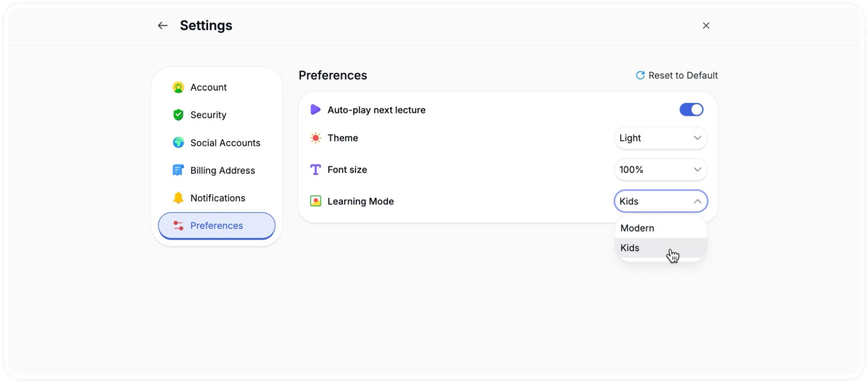Open the Theme dropdown showing Light
This screenshot has height=383, width=868.
click(660, 138)
